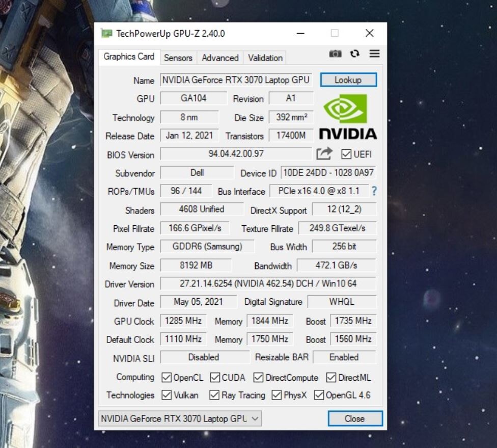Click the Default Clock value 1110 MHz

click(x=183, y=339)
